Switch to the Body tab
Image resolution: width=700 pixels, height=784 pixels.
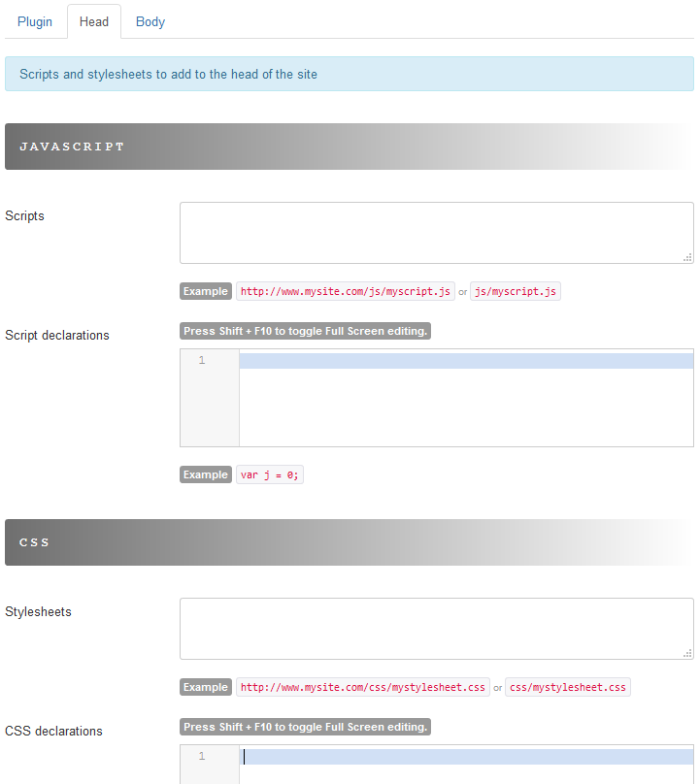click(150, 21)
